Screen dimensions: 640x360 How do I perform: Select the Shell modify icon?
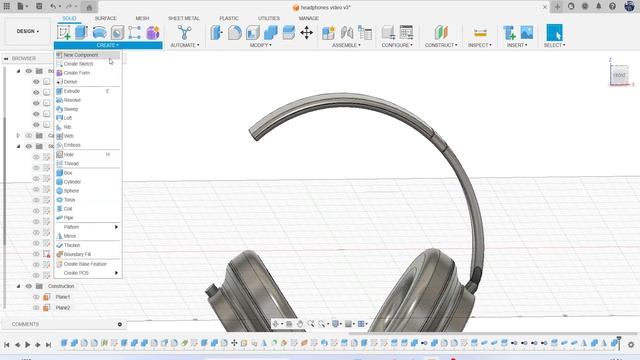pyautogui.click(x=253, y=33)
